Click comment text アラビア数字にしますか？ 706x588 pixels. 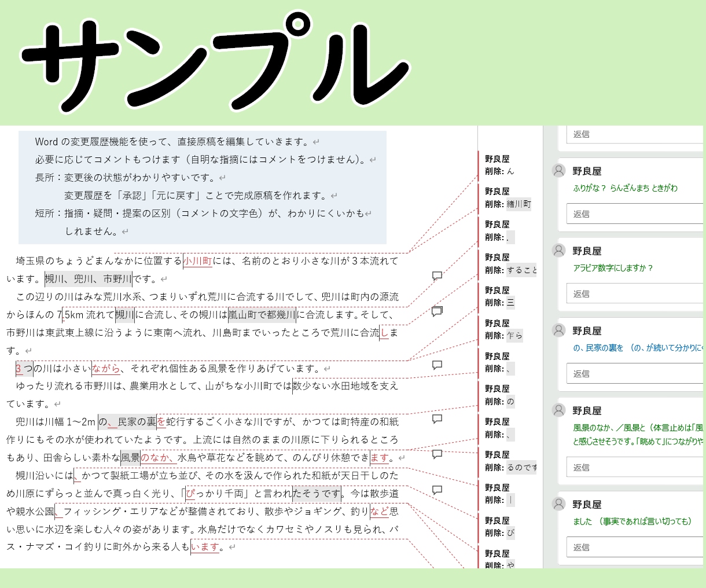(x=613, y=268)
